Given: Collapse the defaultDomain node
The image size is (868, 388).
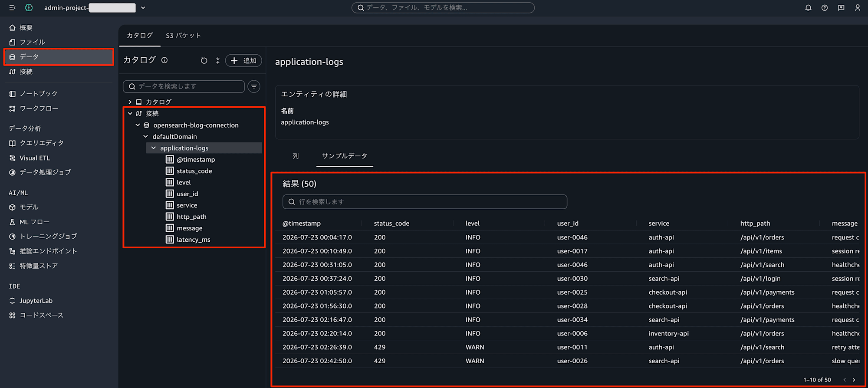Looking at the screenshot, I should tap(145, 136).
